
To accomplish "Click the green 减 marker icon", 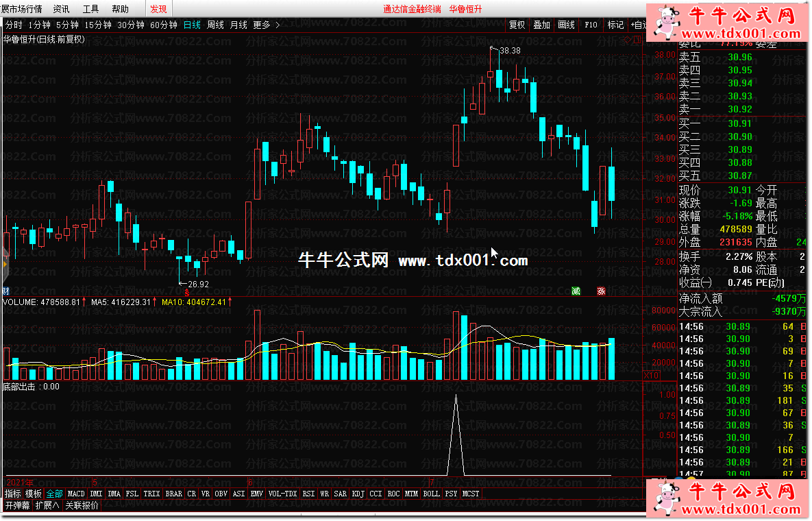I will (x=576, y=291).
